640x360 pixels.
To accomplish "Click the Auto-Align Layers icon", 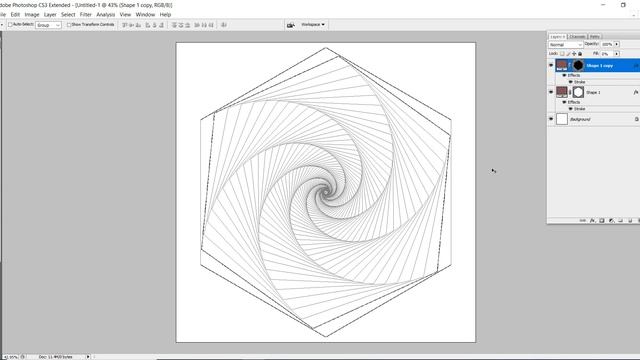I will [224, 25].
